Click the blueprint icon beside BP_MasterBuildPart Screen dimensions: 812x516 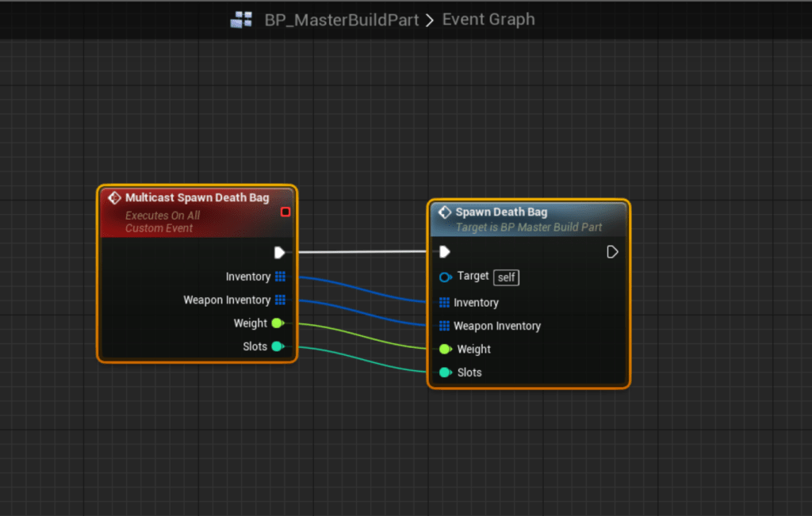241,20
